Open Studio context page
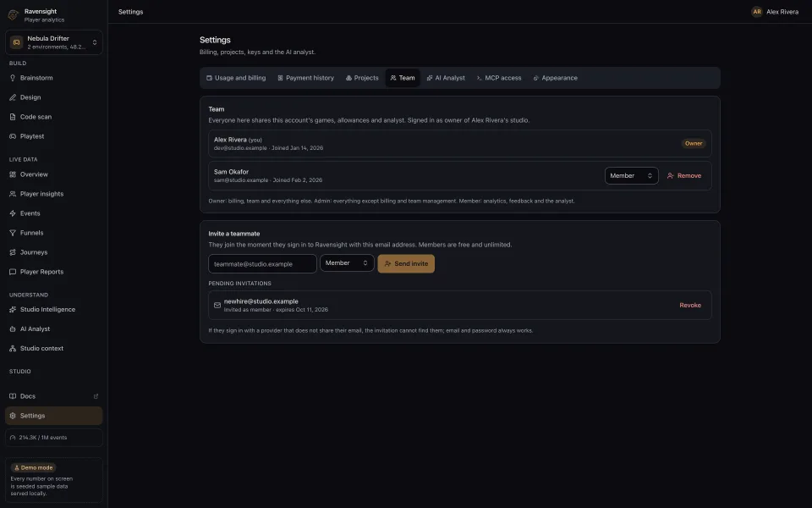 54,348
